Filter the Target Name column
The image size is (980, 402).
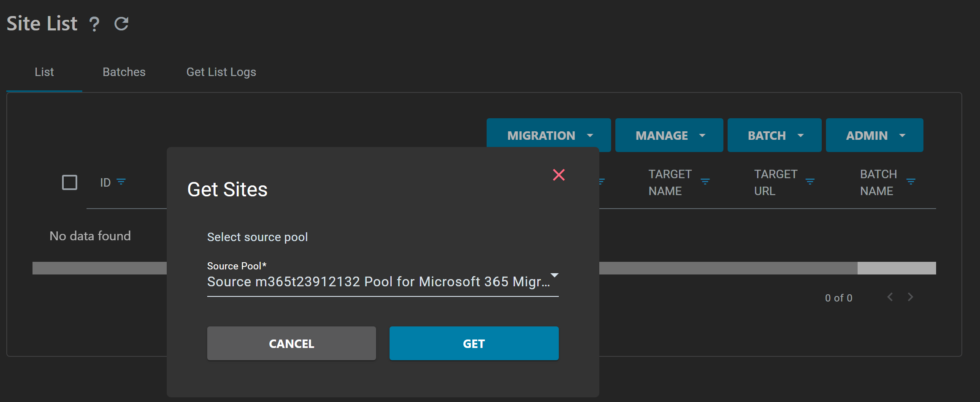coord(705,182)
